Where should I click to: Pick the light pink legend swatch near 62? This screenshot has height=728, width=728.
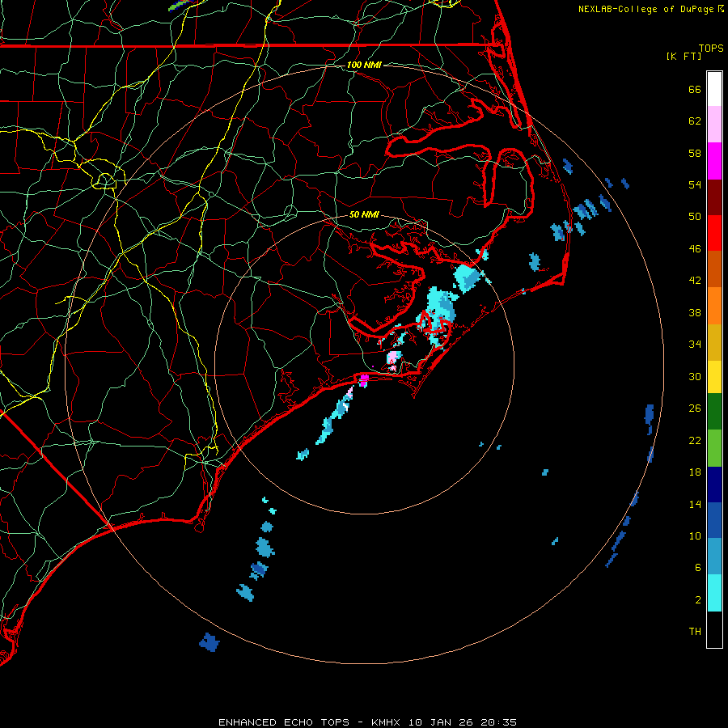coord(714,124)
